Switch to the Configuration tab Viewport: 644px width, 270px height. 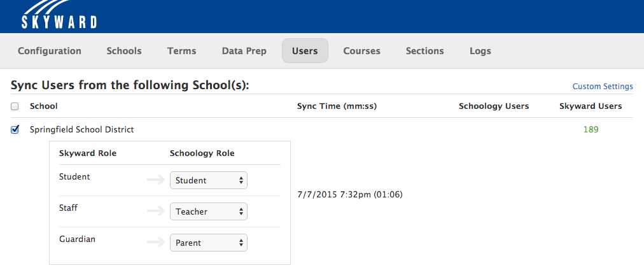coord(50,51)
